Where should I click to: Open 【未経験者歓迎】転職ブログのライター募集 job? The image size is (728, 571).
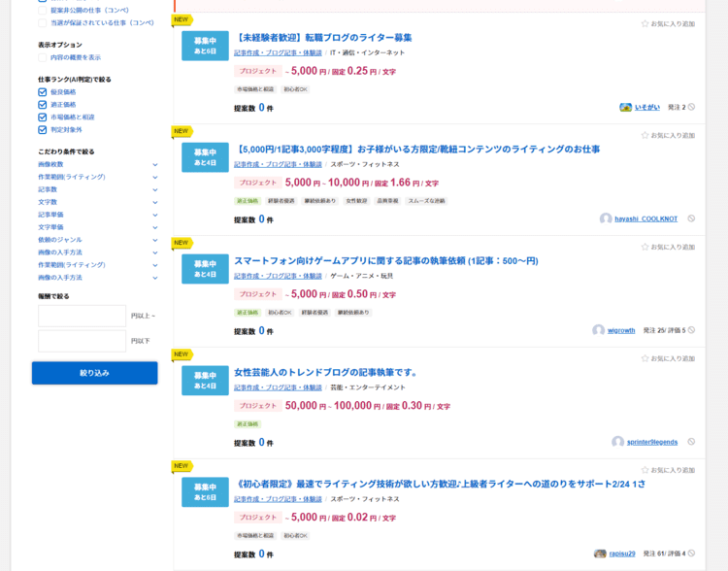(323, 38)
